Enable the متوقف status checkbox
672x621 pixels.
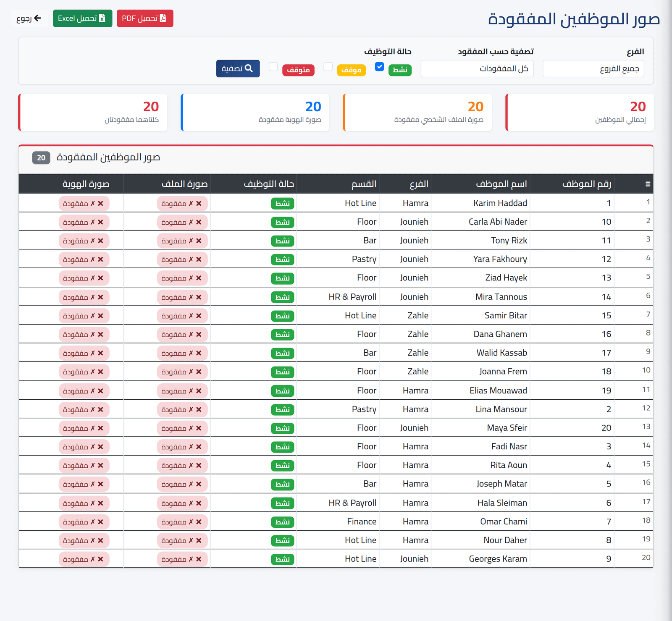coord(273,67)
